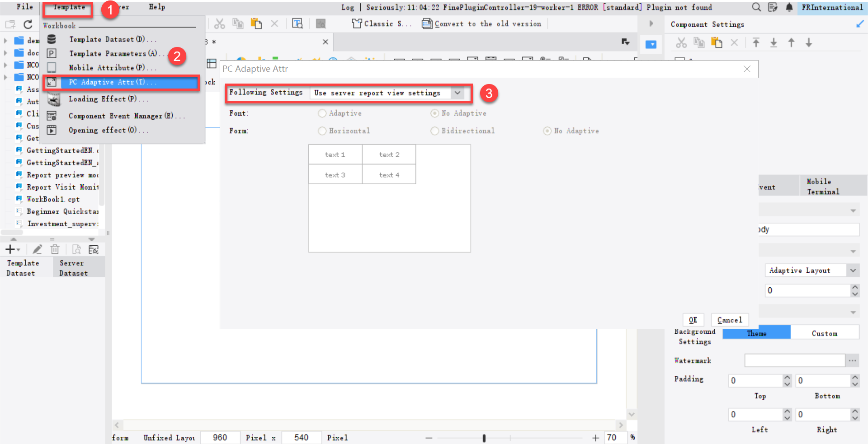Image resolution: width=868 pixels, height=444 pixels.
Task: Select Form Bidirectional radio button
Action: [x=434, y=131]
